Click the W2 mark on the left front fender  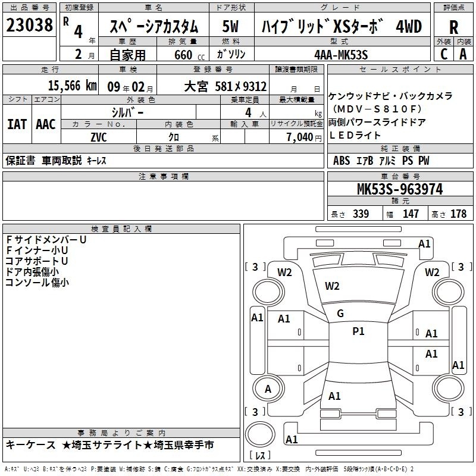(x=284, y=272)
